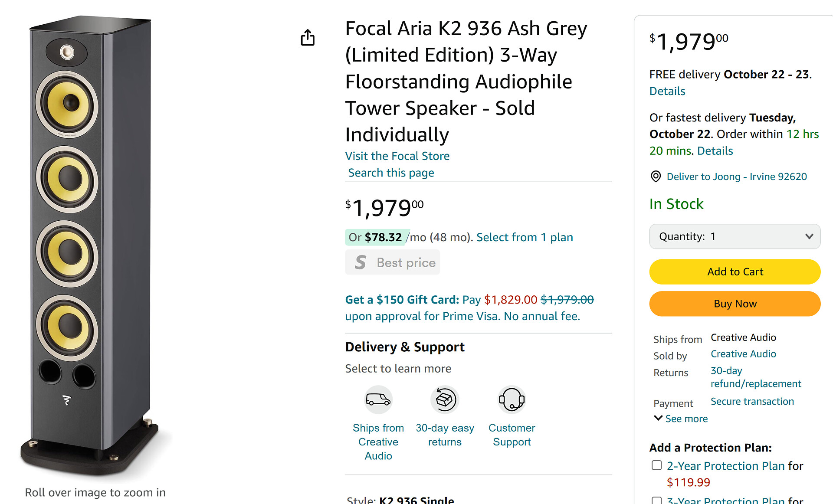Open the Secure transaction link
The image size is (833, 504).
tap(752, 402)
